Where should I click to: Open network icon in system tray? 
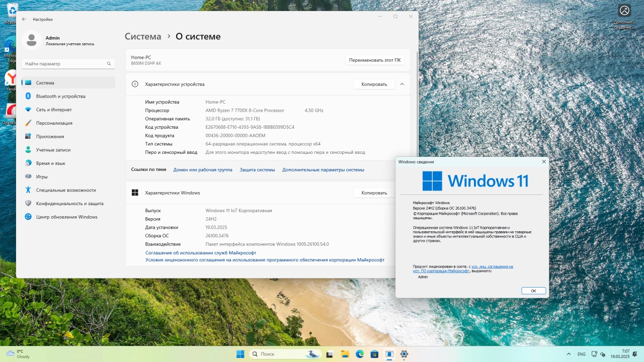[595, 354]
